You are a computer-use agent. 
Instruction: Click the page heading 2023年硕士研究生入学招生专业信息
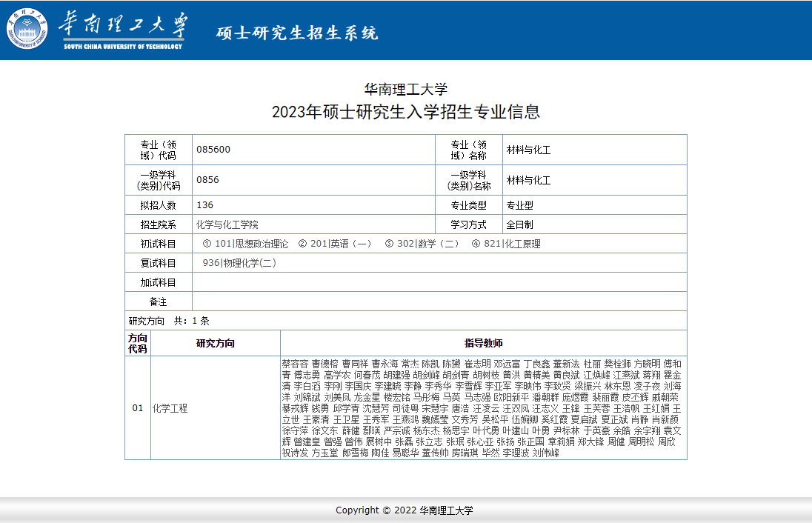click(x=406, y=112)
